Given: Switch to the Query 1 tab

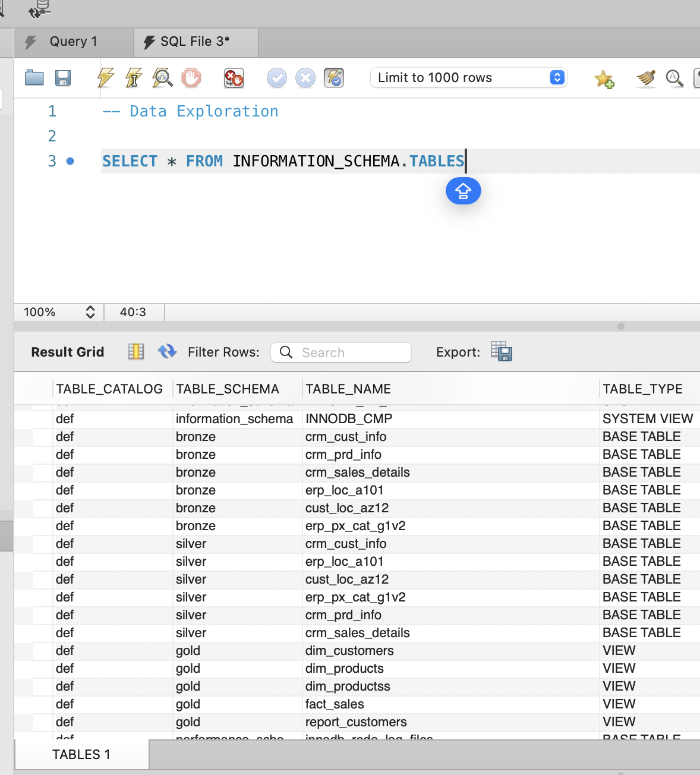Looking at the screenshot, I should 73,42.
